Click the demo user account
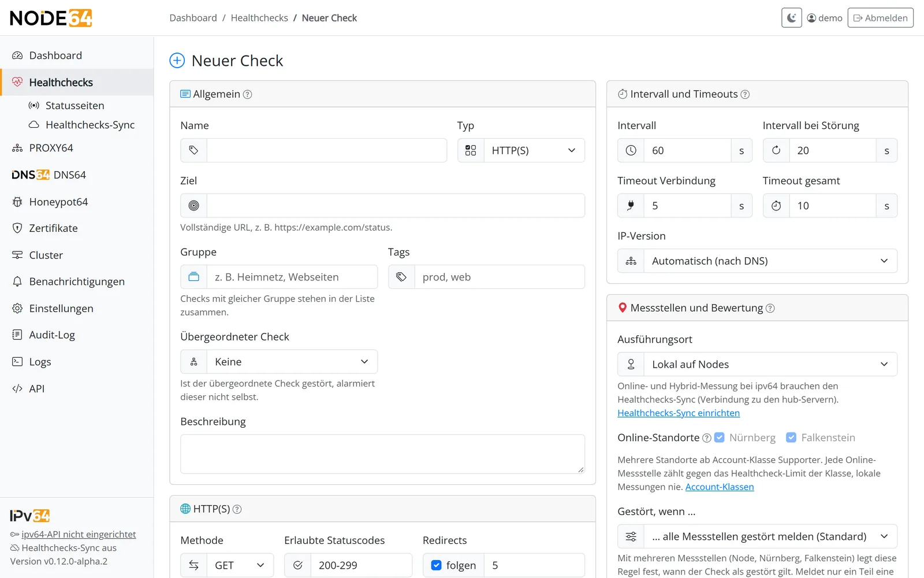924x578 pixels. tap(825, 18)
